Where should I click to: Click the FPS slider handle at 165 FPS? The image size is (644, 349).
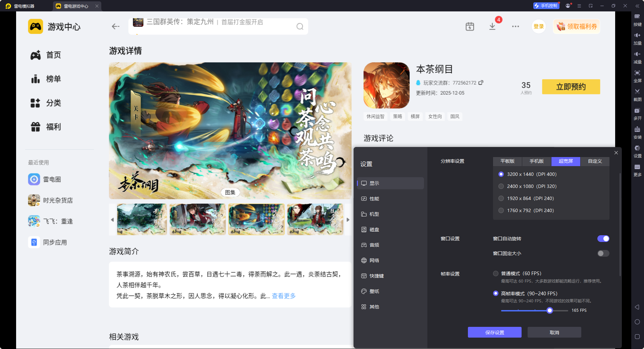(x=550, y=310)
